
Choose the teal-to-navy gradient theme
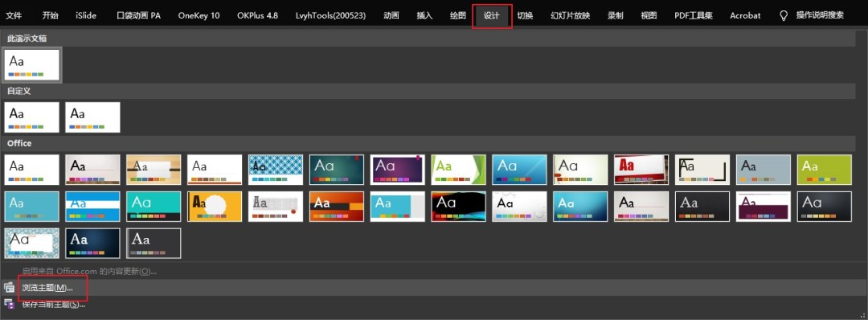click(580, 207)
